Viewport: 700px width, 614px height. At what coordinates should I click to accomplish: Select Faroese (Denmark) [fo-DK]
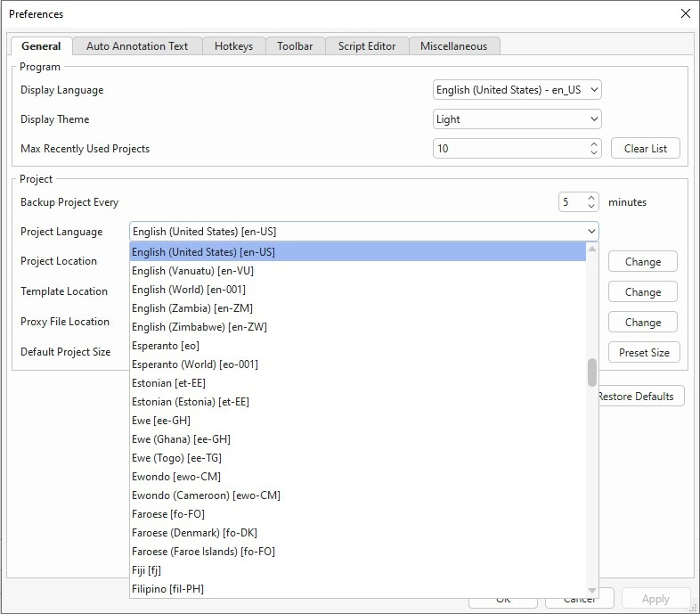pyautogui.click(x=358, y=533)
